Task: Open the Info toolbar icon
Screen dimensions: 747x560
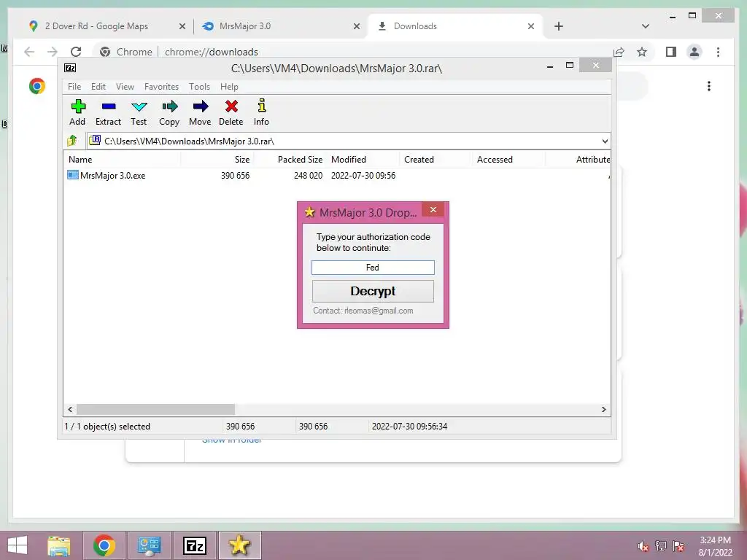Action: tap(261, 112)
